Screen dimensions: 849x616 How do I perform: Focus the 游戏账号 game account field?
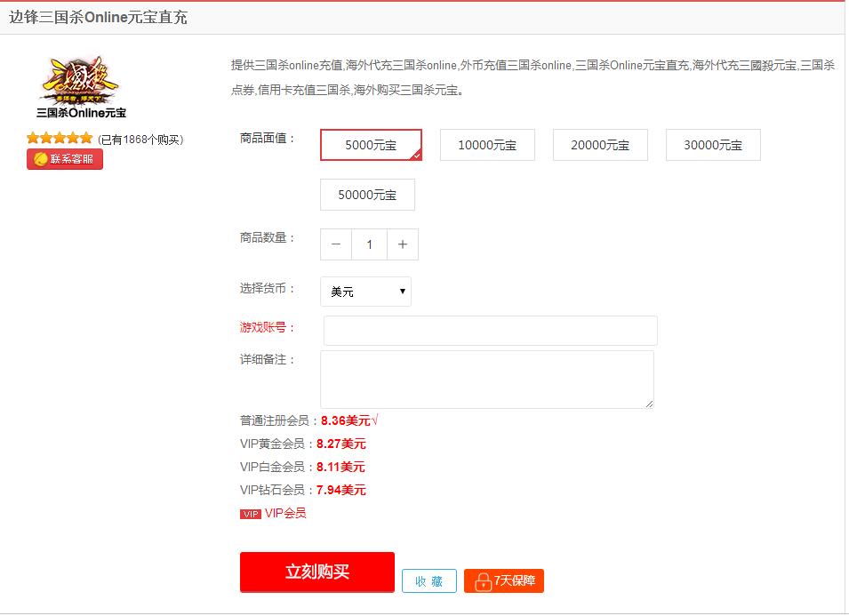point(491,331)
